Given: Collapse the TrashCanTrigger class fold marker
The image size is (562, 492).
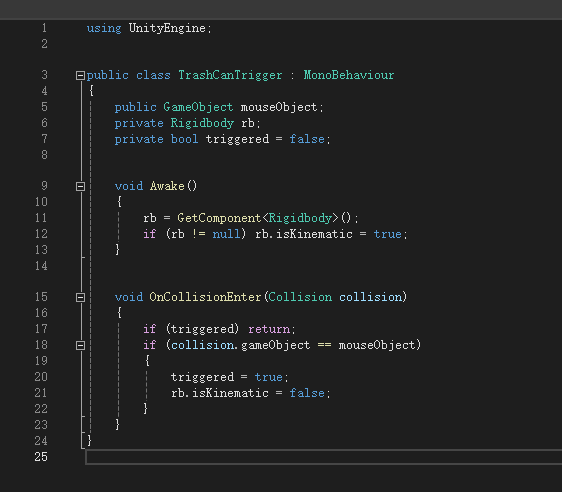Looking at the screenshot, I should pyautogui.click(x=80, y=75).
